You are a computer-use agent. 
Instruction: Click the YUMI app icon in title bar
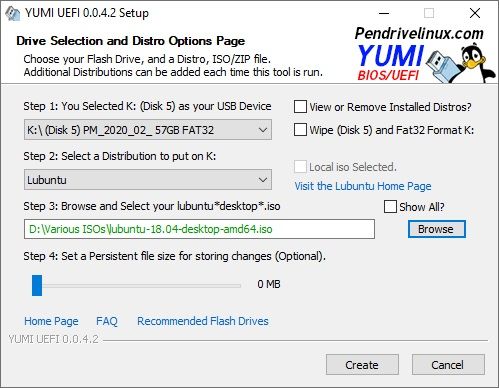pos(12,14)
